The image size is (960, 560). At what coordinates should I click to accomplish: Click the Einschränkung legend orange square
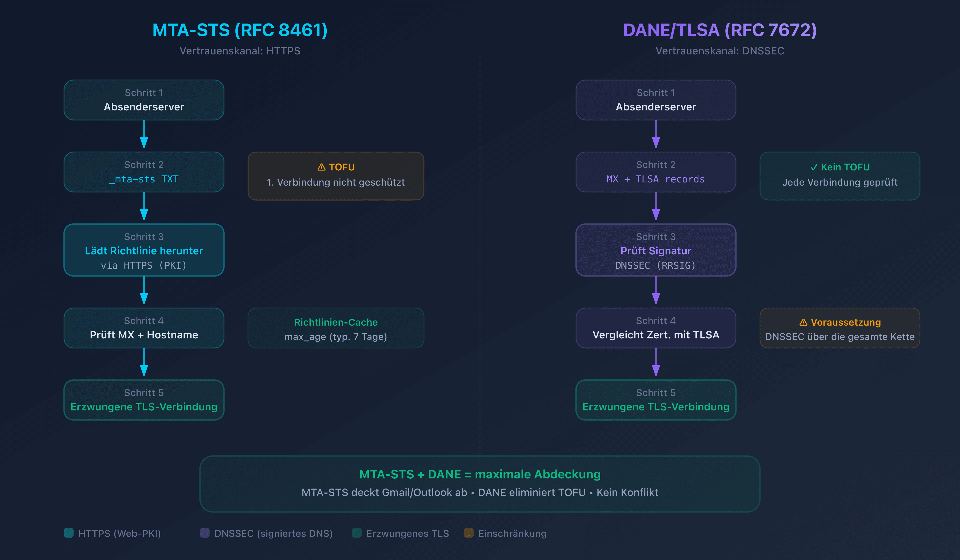[469, 533]
